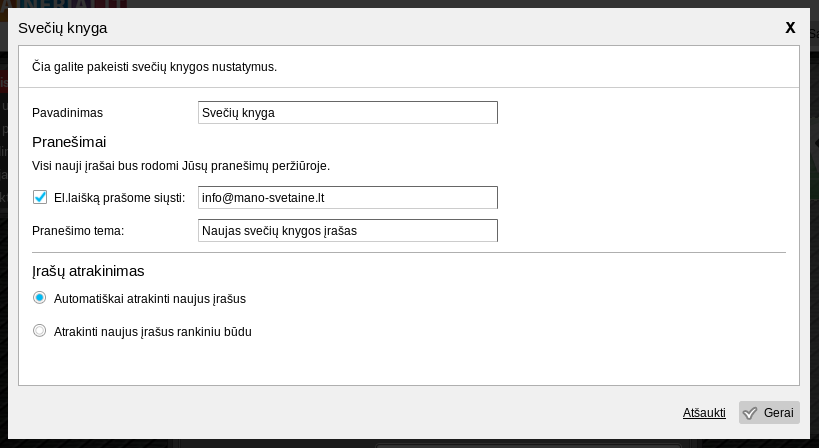Uncheck the email notification checkbox
Image resolution: width=819 pixels, height=448 pixels.
[40, 198]
